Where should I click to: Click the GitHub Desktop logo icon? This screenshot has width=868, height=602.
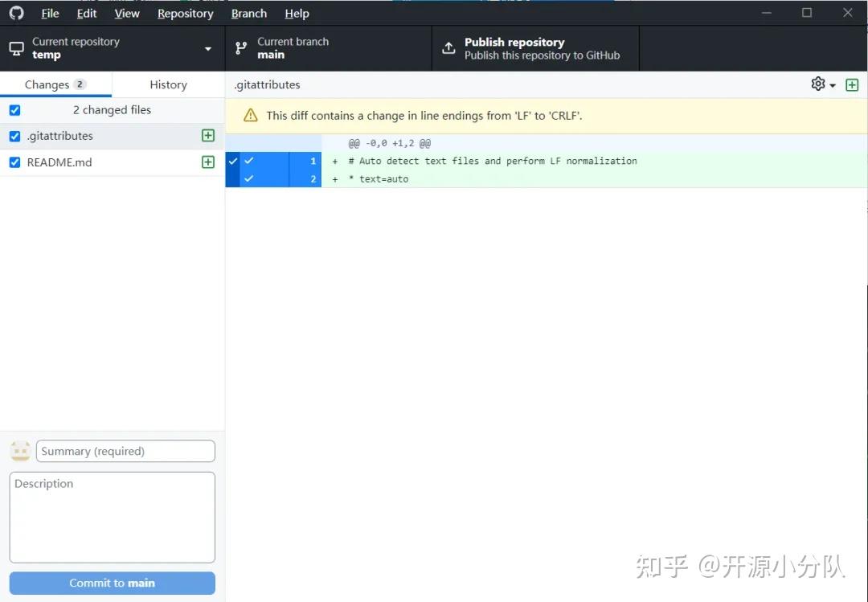pos(16,13)
